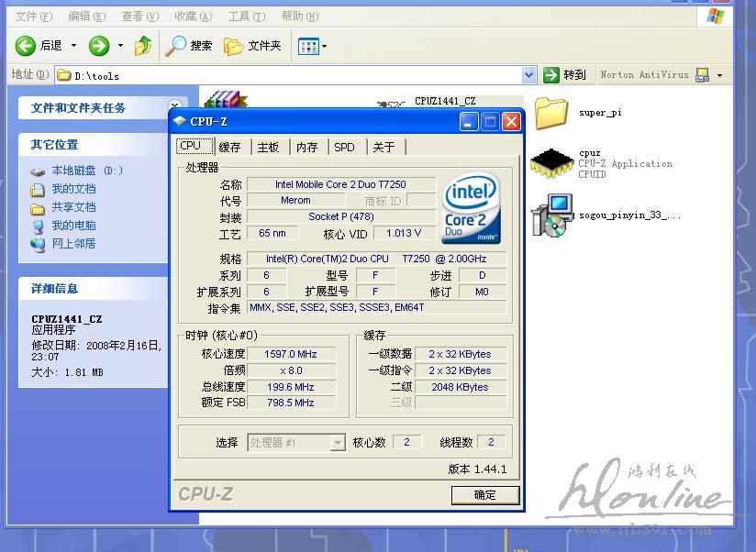The height and width of the screenshot is (552, 756).
Task: Select the super_pi folder icon
Action: click(x=551, y=113)
